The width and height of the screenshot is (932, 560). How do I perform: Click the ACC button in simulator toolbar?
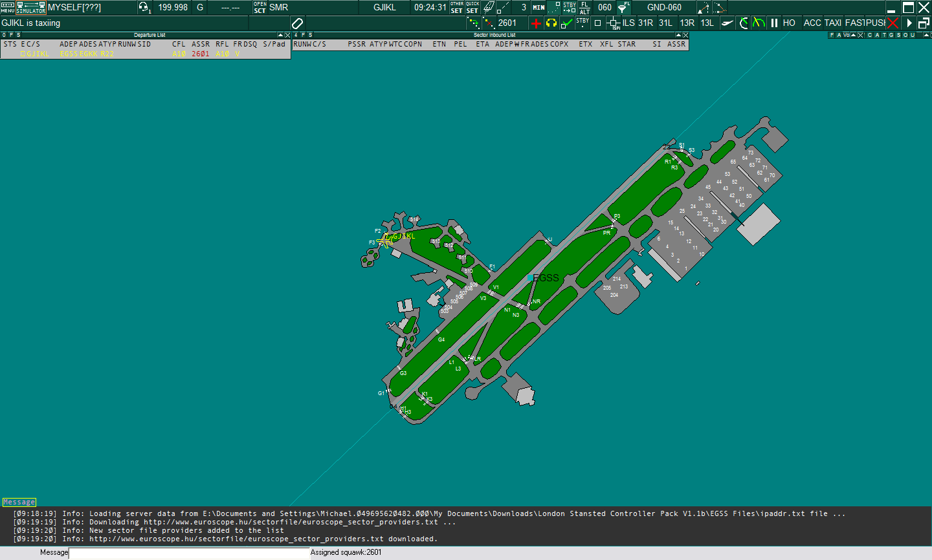tap(812, 23)
